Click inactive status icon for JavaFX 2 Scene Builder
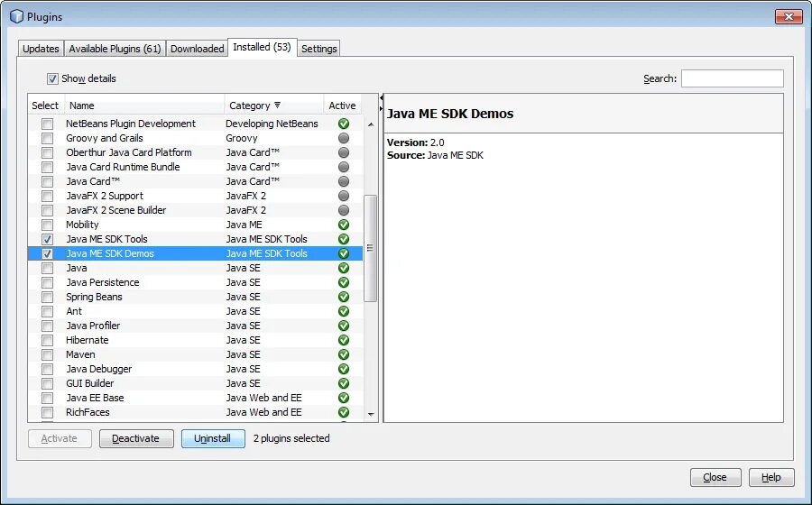Viewport: 812px width, 505px height. click(x=344, y=211)
